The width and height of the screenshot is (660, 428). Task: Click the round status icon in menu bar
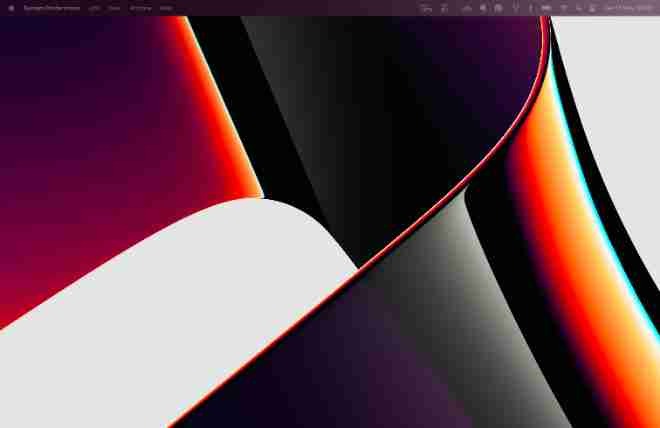coord(499,8)
